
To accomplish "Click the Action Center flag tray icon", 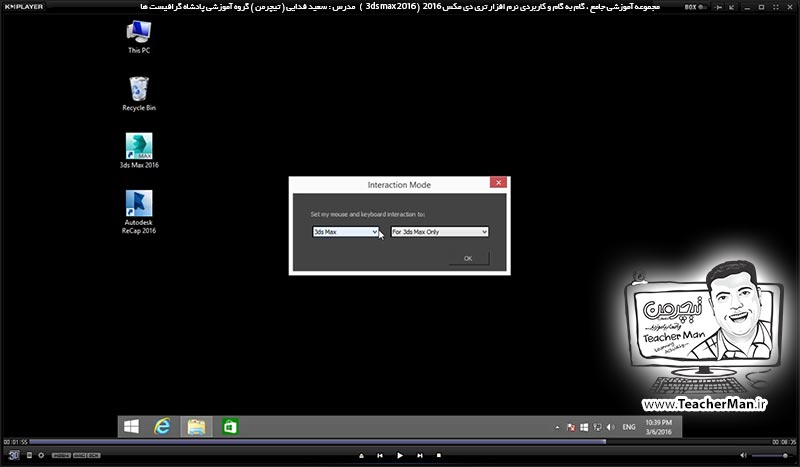I will (x=571, y=427).
